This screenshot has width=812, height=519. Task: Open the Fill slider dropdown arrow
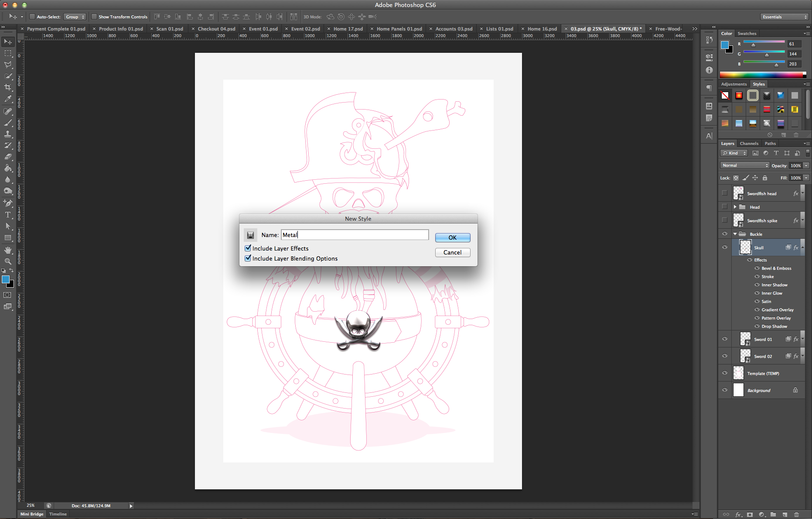(x=806, y=178)
